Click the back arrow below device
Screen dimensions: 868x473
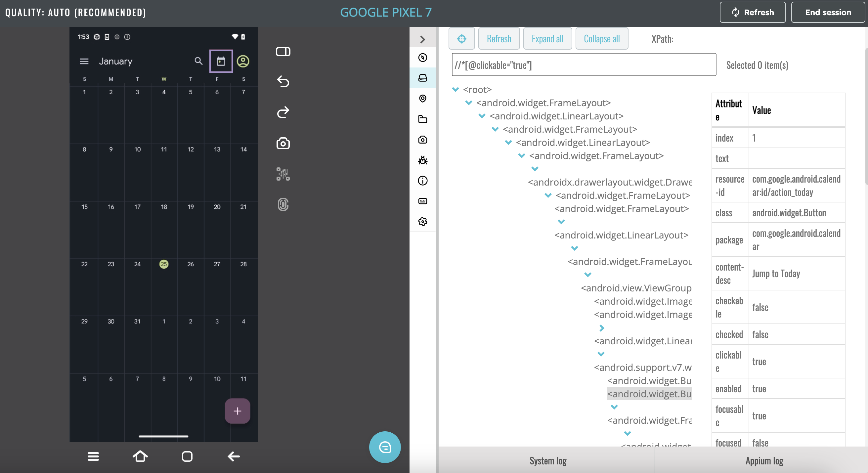(x=234, y=456)
